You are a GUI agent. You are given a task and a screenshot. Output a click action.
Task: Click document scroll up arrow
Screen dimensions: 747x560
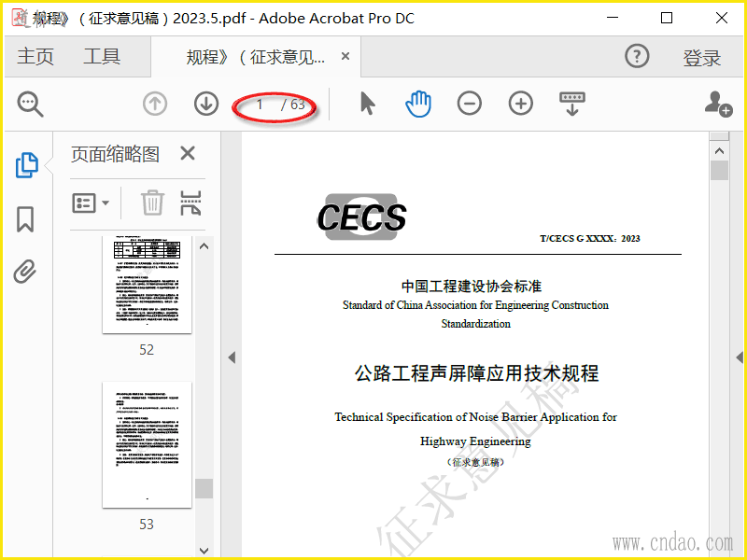[719, 151]
